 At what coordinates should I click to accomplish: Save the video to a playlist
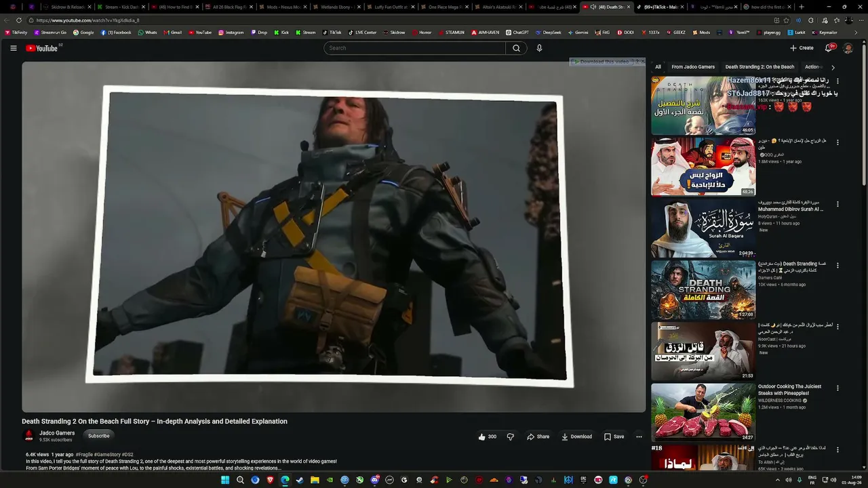point(614,436)
